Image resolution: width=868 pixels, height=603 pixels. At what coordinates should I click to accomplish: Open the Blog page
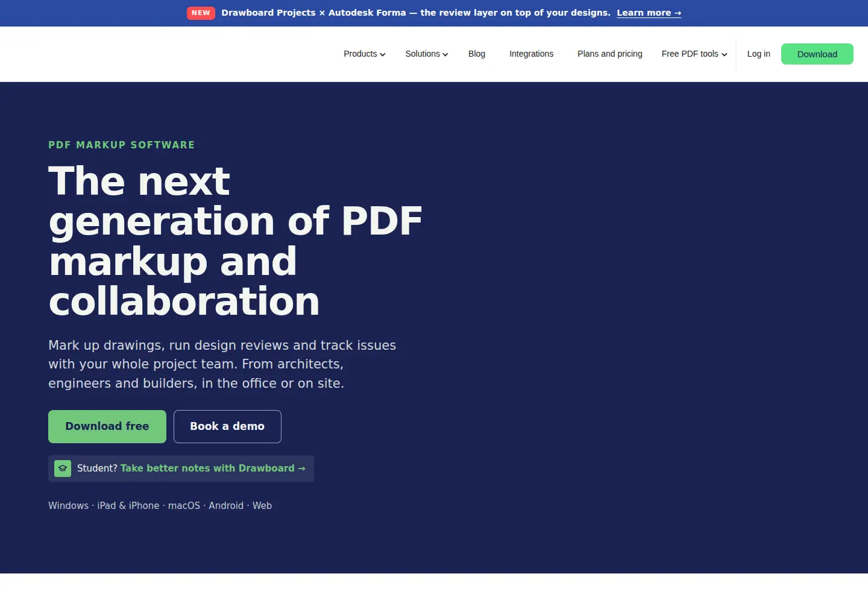[477, 54]
